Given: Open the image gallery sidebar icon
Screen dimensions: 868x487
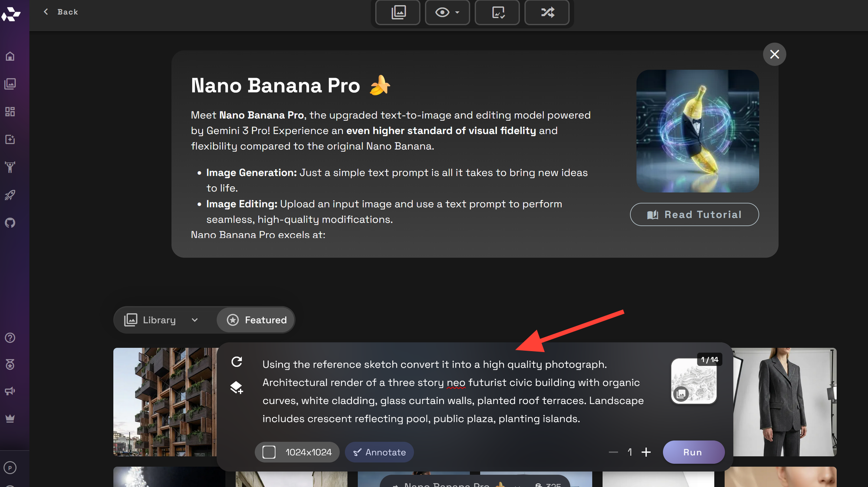Looking at the screenshot, I should pyautogui.click(x=10, y=84).
